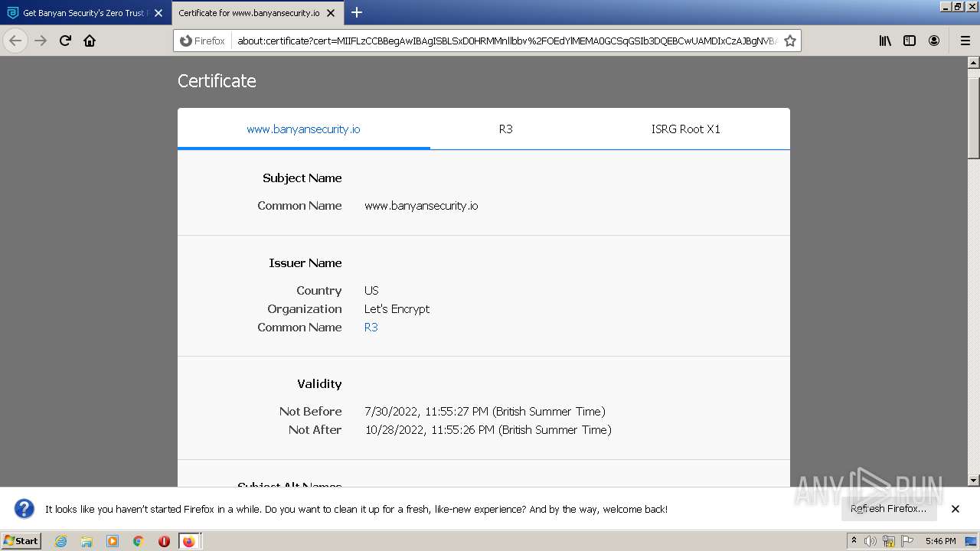Open the Firefox home page
The width and height of the screenshot is (980, 551).
tap(90, 41)
